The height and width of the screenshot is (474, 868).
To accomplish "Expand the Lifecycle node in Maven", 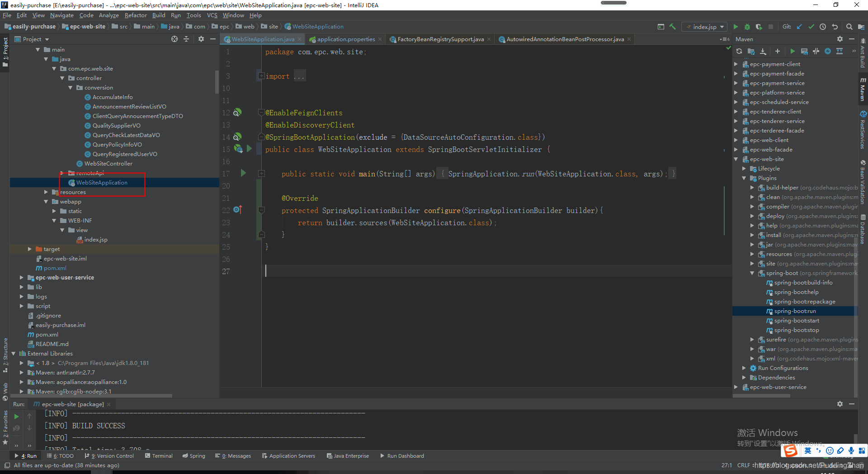I will pos(744,169).
